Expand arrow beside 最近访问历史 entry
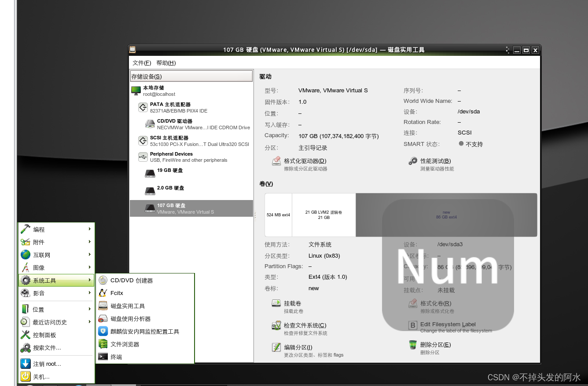The height and width of the screenshot is (386, 588). 89,322
